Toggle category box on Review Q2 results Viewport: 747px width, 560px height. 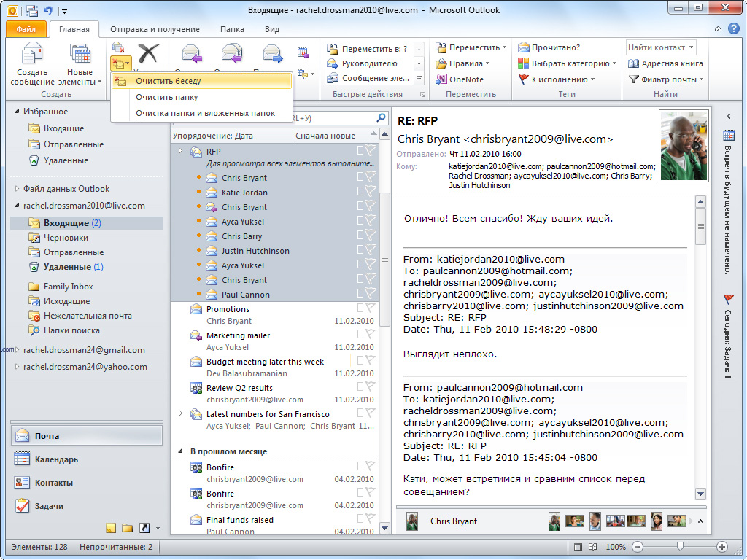pyautogui.click(x=360, y=386)
